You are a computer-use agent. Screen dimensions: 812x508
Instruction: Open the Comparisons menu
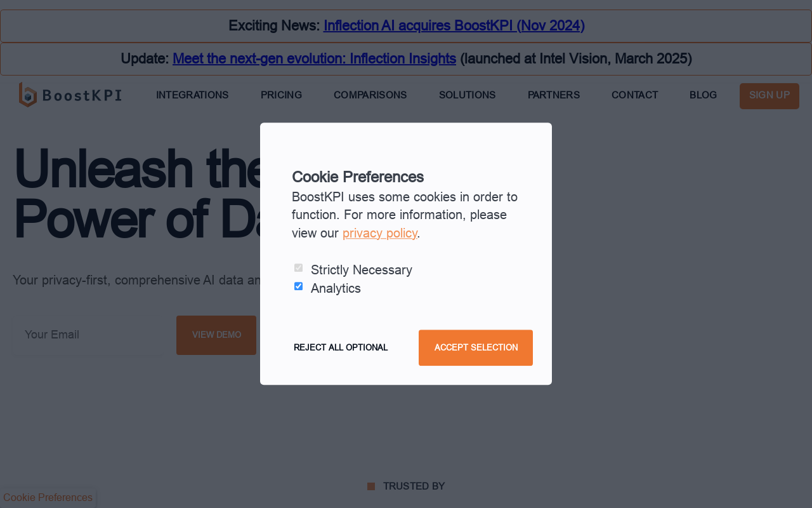click(x=370, y=95)
